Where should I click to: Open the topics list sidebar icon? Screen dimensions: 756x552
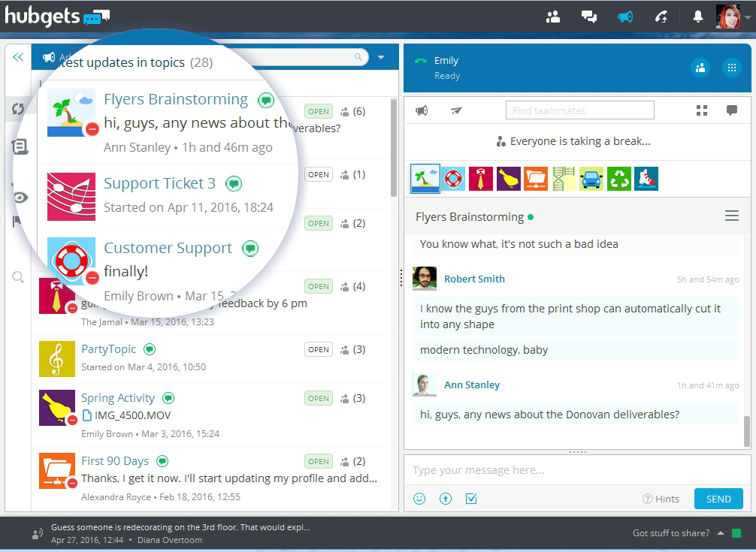click(20, 146)
